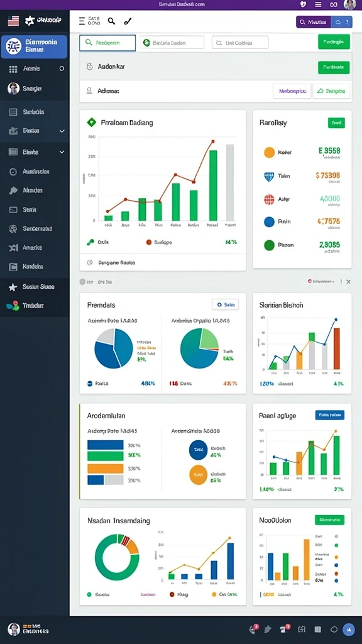Click the orange swatch in Rarolisy list
Screen dimensions: 362x644
pyautogui.click(x=269, y=152)
